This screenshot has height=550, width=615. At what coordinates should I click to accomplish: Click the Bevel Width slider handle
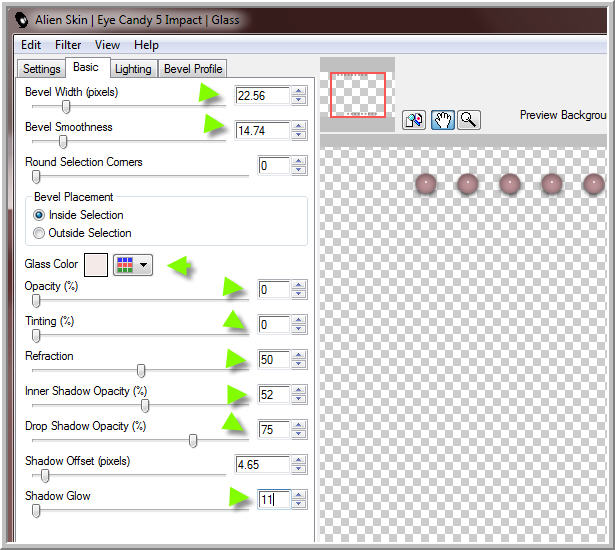click(x=66, y=106)
